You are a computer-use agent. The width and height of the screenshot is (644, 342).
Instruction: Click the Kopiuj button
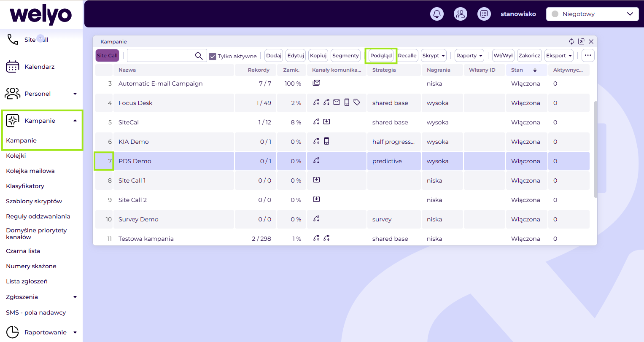click(x=318, y=56)
